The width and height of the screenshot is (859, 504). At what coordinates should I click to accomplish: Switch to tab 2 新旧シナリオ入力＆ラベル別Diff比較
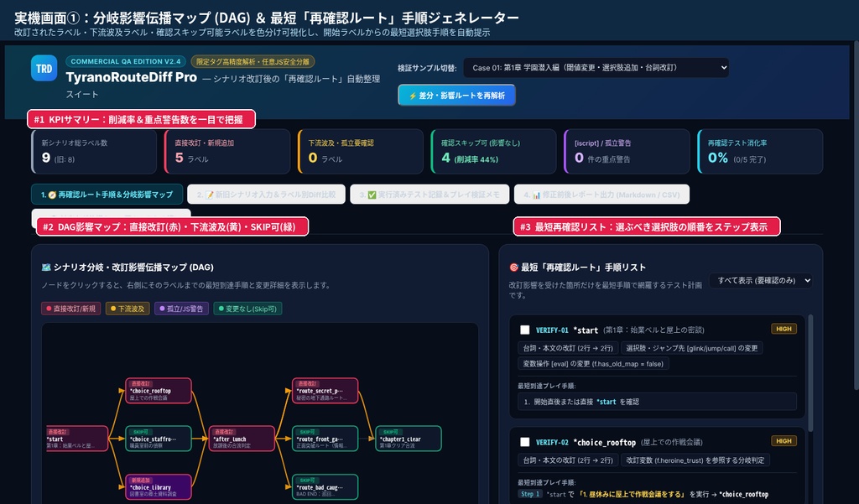[266, 194]
